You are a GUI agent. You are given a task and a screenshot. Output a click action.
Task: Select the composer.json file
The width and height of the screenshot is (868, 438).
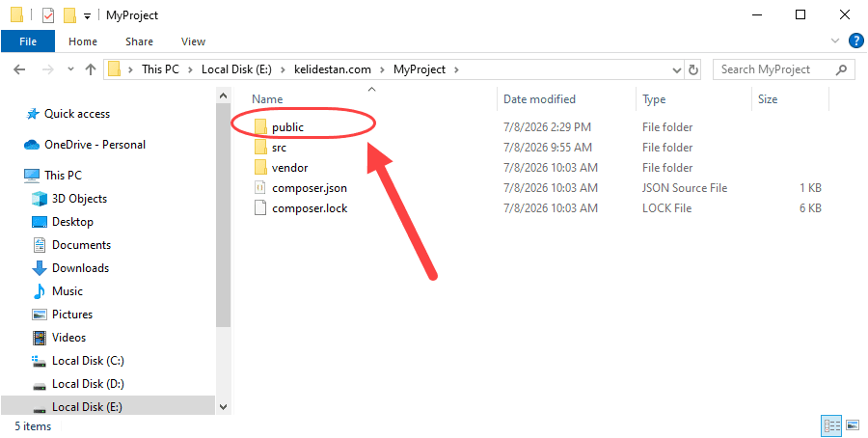(310, 188)
